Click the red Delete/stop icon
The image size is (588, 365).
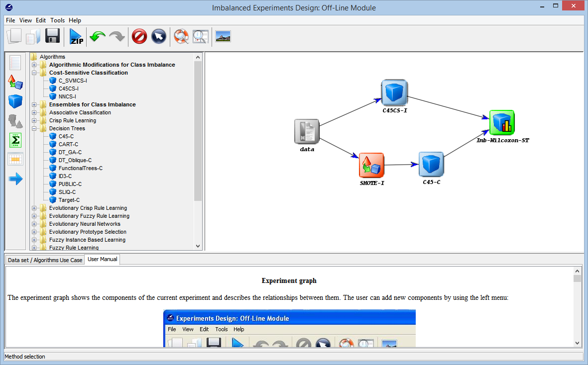(139, 36)
